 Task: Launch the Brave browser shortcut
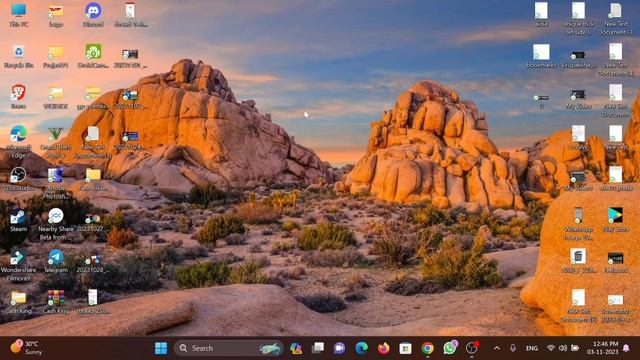coord(18,97)
